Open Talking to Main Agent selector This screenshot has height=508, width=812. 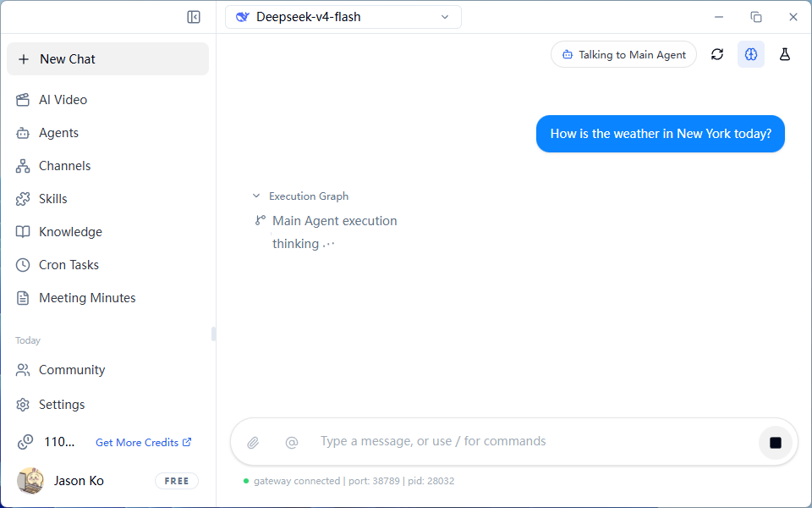pos(623,54)
